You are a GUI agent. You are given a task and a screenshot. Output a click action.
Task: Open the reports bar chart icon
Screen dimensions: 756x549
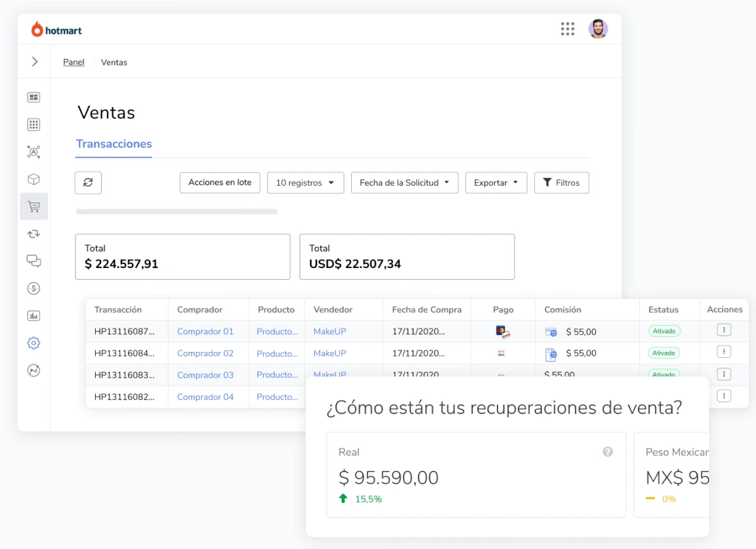click(33, 315)
